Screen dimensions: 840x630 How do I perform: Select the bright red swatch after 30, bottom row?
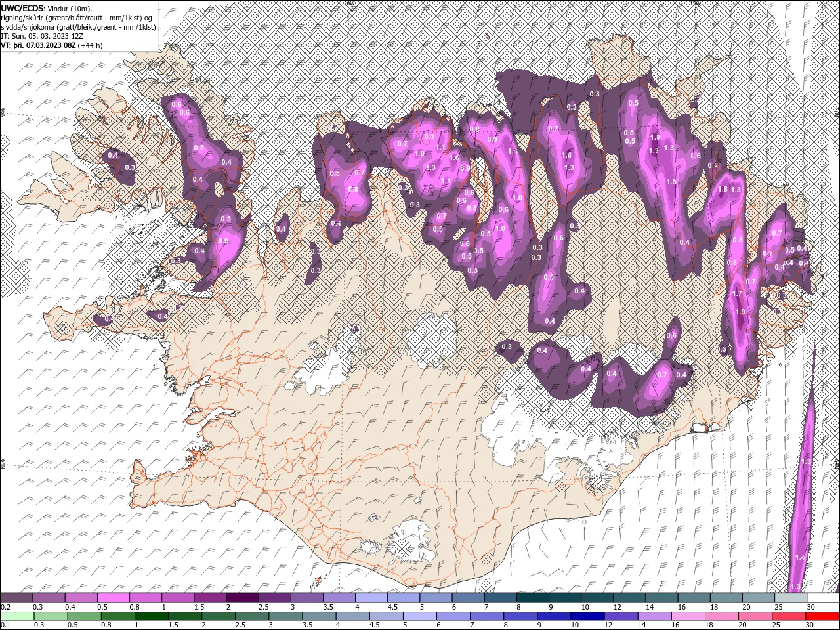pos(822,616)
